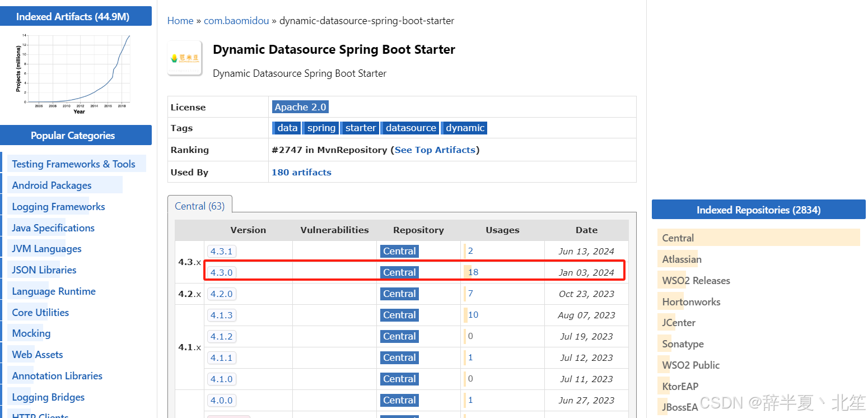The width and height of the screenshot is (868, 418).
Task: Click the Central repository badge for 4.0.0
Action: 399,401
